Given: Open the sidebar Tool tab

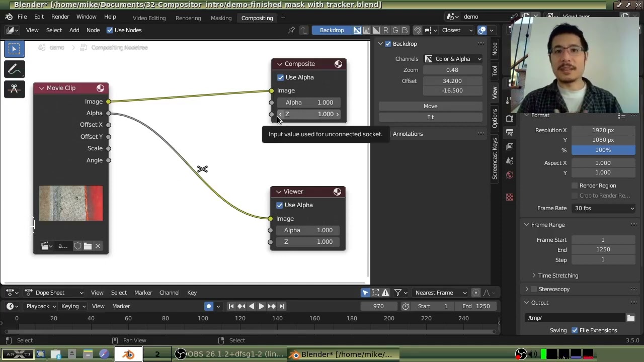Looking at the screenshot, I should pyautogui.click(x=495, y=70).
